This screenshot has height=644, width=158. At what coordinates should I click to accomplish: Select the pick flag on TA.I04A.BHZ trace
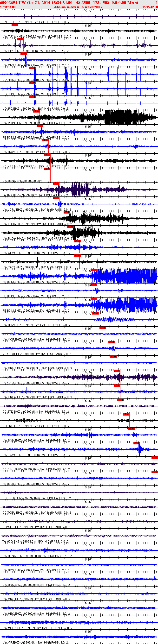(x=56, y=183)
